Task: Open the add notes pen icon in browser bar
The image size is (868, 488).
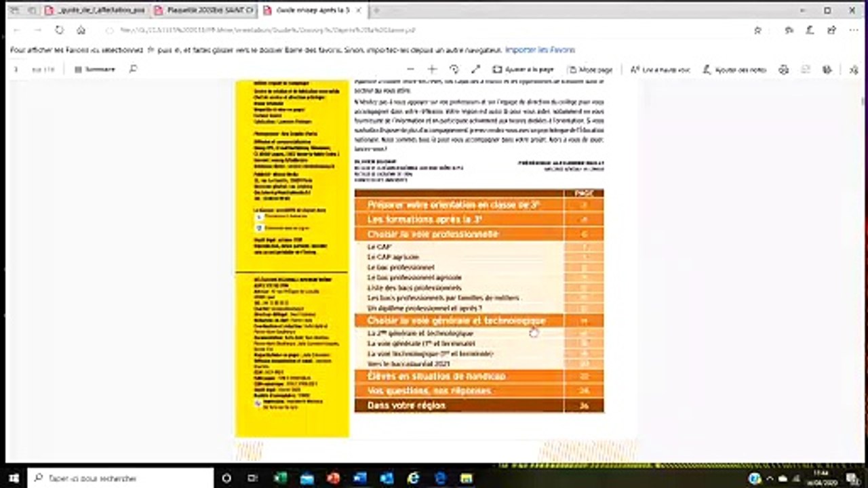Action: tap(810, 30)
